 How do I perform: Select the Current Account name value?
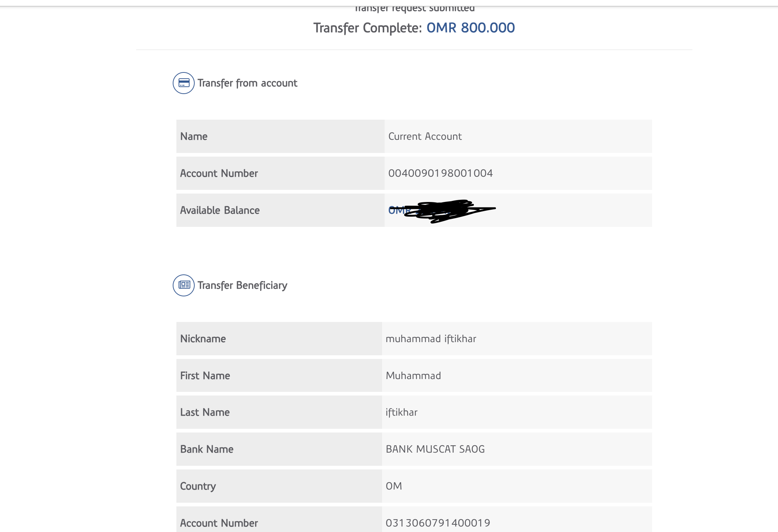tap(425, 136)
